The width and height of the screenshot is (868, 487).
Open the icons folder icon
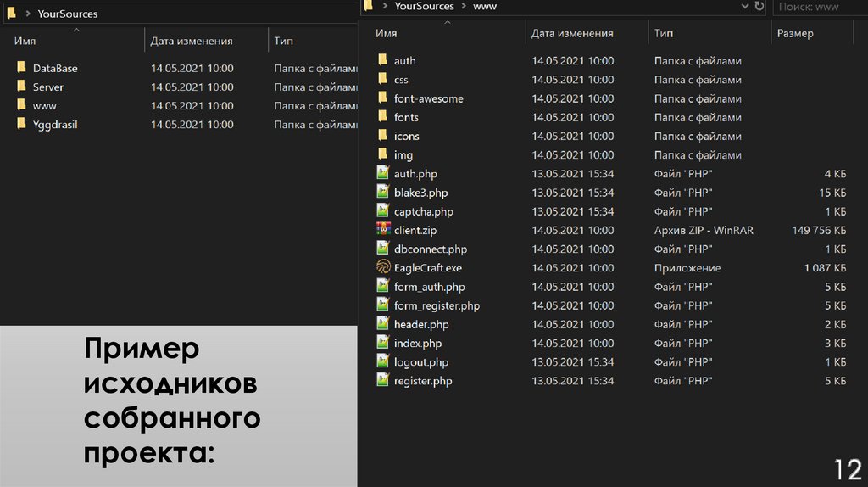tap(382, 136)
